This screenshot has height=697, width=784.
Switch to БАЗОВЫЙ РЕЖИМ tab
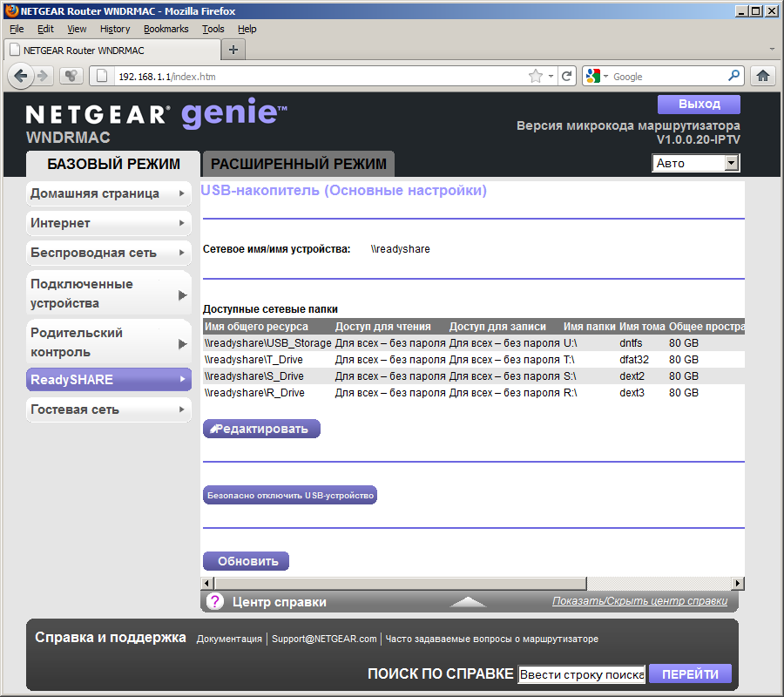(x=113, y=164)
